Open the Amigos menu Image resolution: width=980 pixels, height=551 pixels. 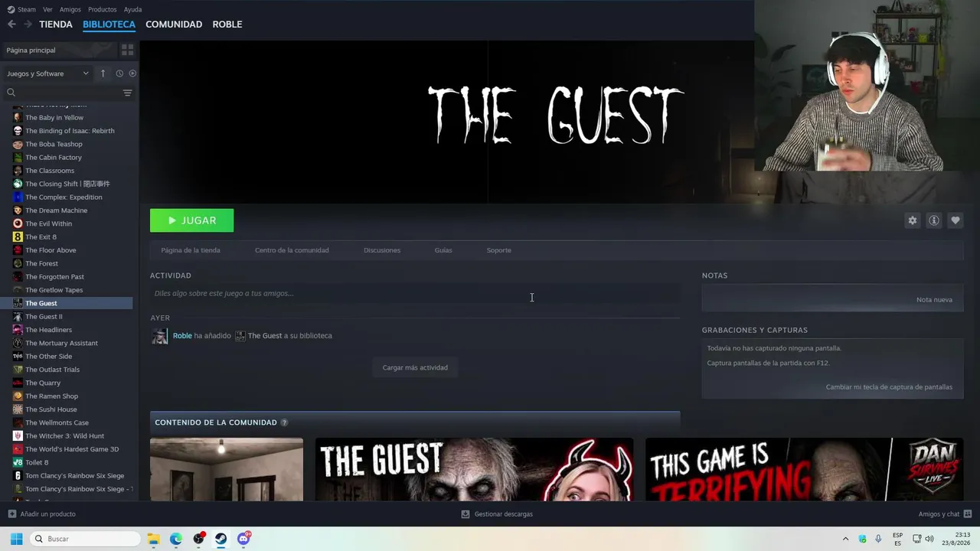pos(70,9)
